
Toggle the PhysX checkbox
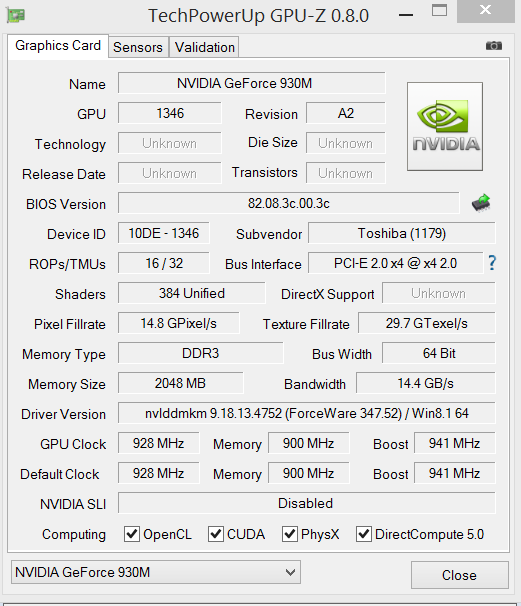(x=289, y=534)
